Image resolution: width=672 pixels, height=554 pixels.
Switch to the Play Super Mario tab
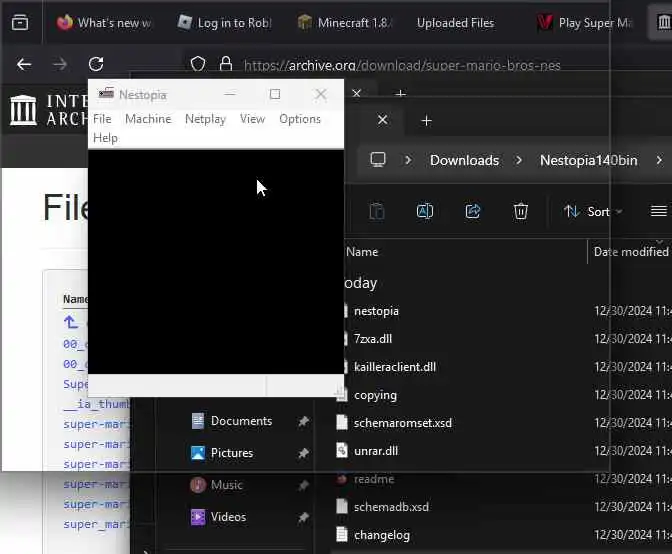coord(585,23)
